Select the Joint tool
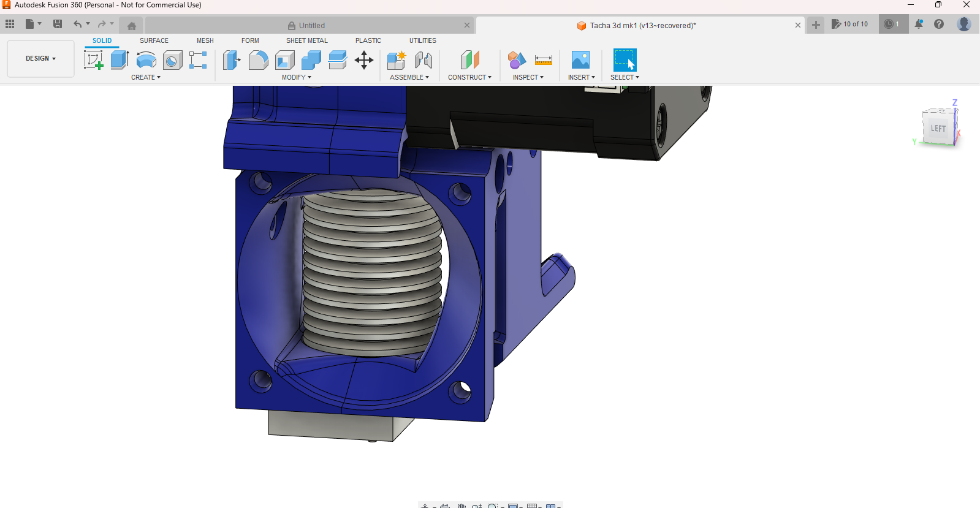 (x=423, y=60)
